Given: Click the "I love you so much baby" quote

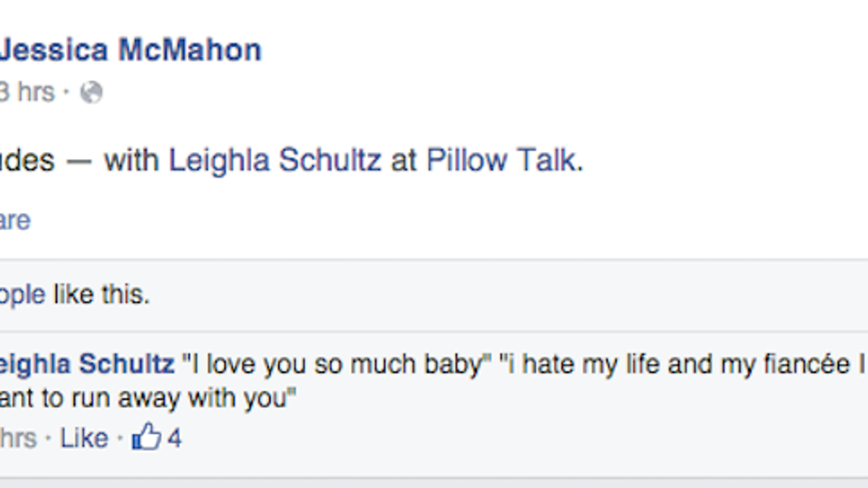Looking at the screenshot, I should [332, 364].
